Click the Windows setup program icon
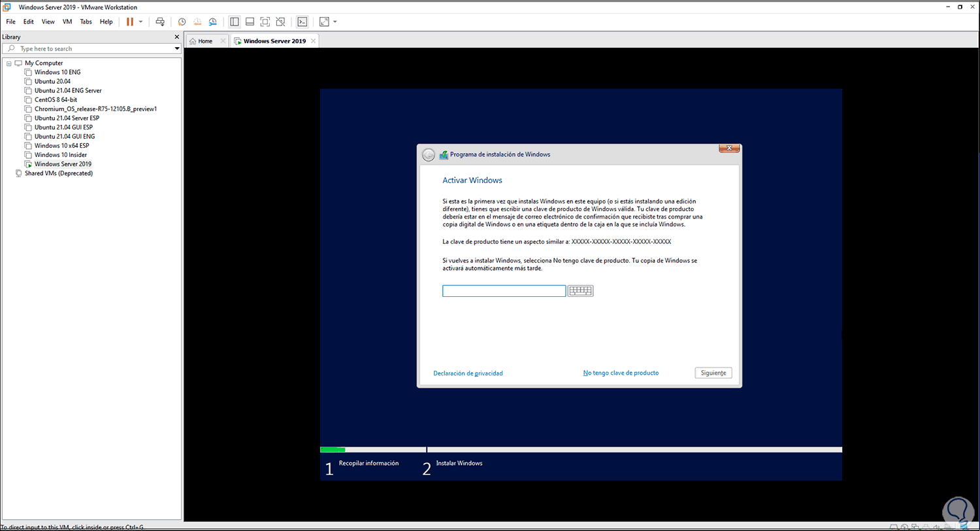 (444, 155)
